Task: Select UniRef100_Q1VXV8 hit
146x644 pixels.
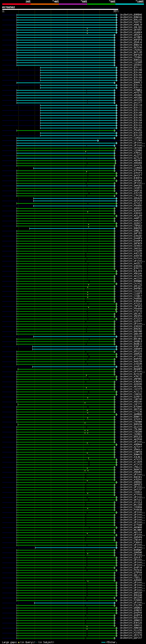Action: coord(131,336)
